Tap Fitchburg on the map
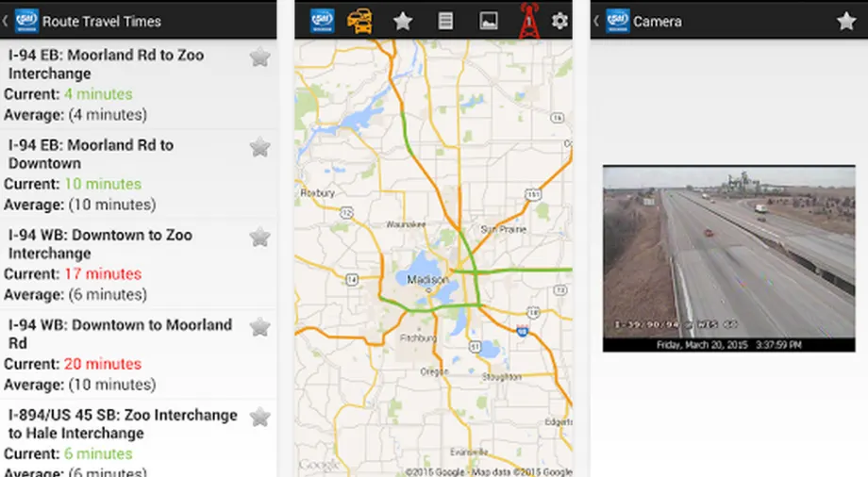 click(418, 337)
